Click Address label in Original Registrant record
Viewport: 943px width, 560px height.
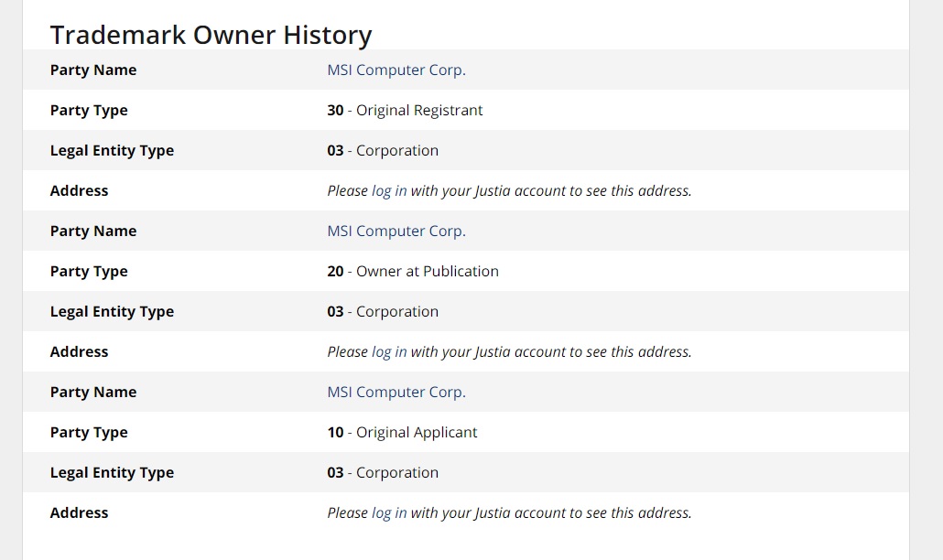[80, 190]
